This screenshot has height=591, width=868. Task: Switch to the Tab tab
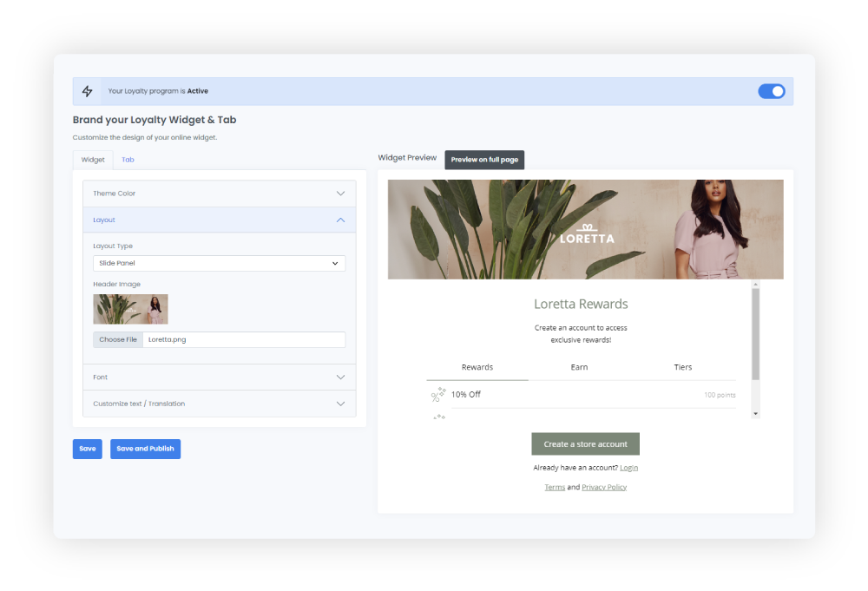coord(128,160)
